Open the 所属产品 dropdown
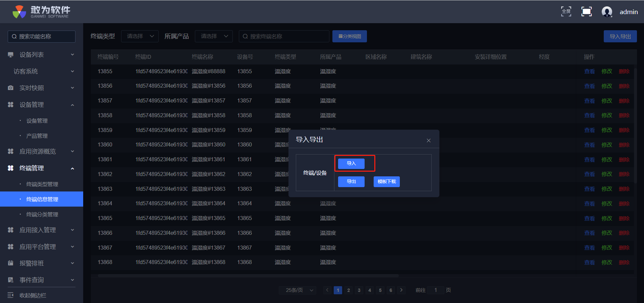Viewport: 644px width, 303px height. click(x=214, y=36)
